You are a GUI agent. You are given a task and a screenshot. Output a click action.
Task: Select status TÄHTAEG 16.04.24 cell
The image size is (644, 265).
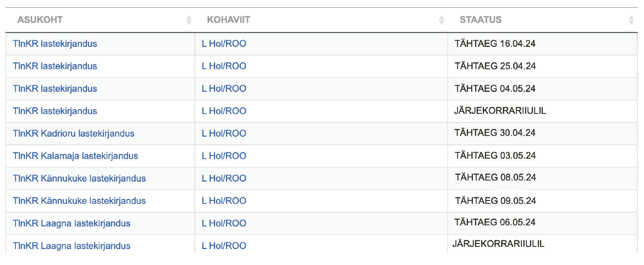point(543,44)
